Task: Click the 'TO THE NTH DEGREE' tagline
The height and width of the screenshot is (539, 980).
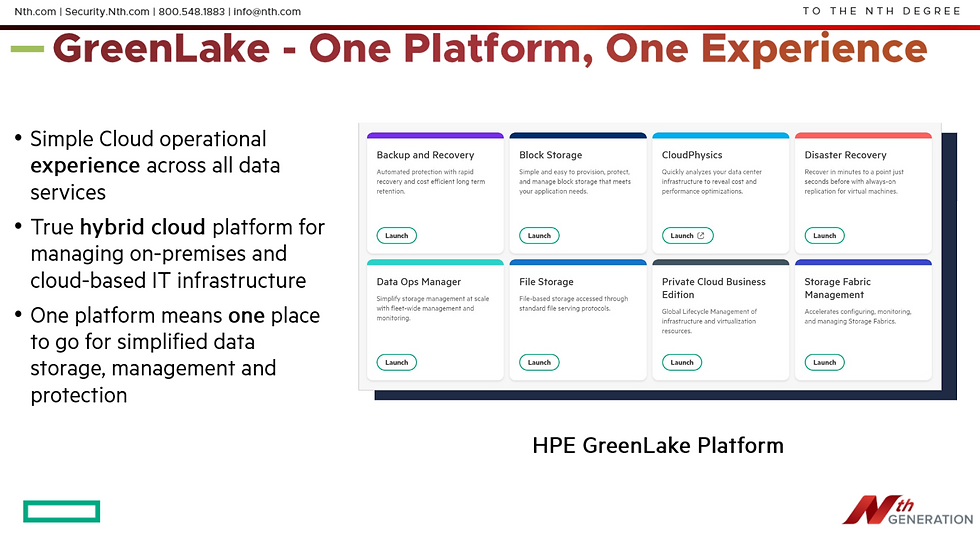Action: 881,11
